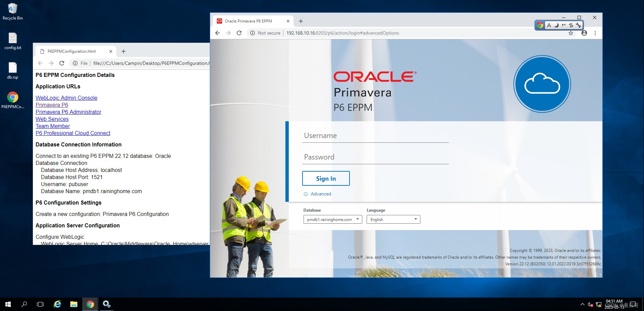Open the Chrome profile avatar icon

[584, 33]
